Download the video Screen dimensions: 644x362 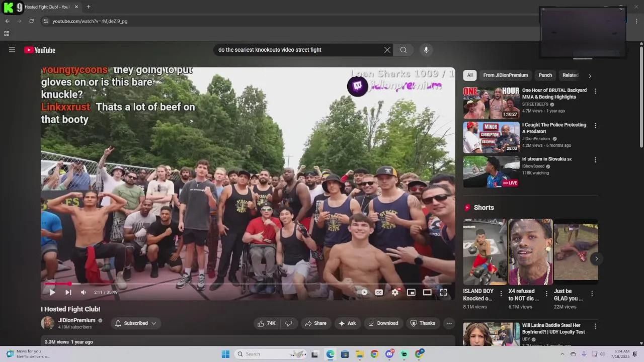pyautogui.click(x=383, y=323)
